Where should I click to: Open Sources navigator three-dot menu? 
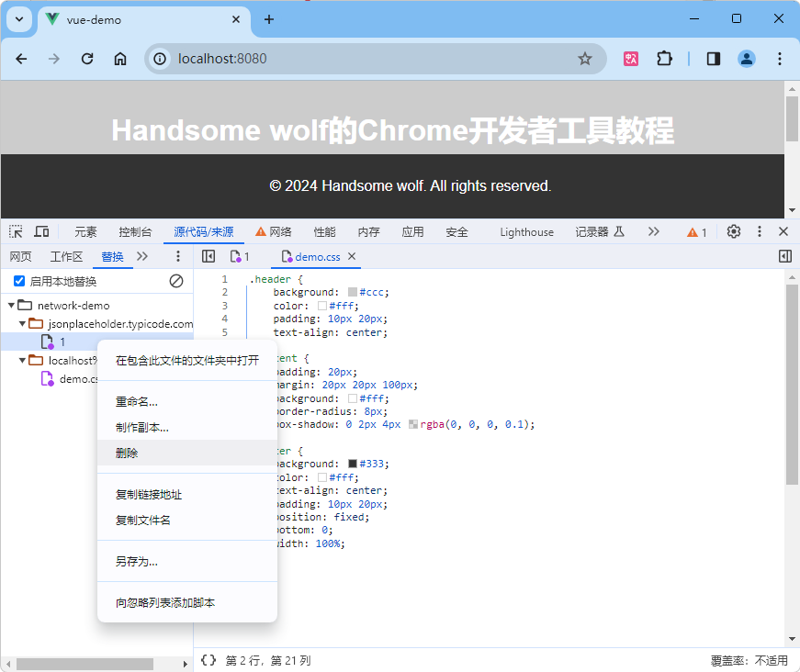click(x=177, y=256)
